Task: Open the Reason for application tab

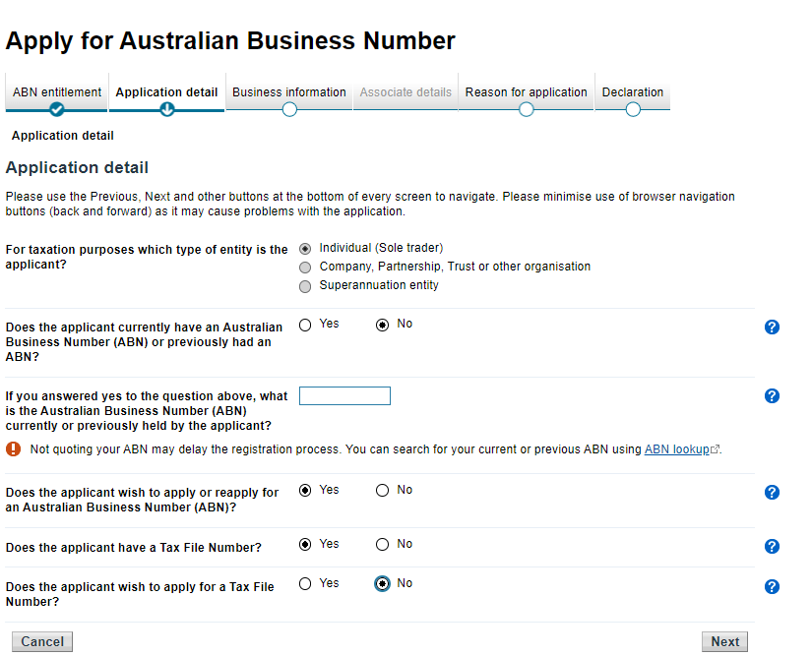Action: click(526, 93)
